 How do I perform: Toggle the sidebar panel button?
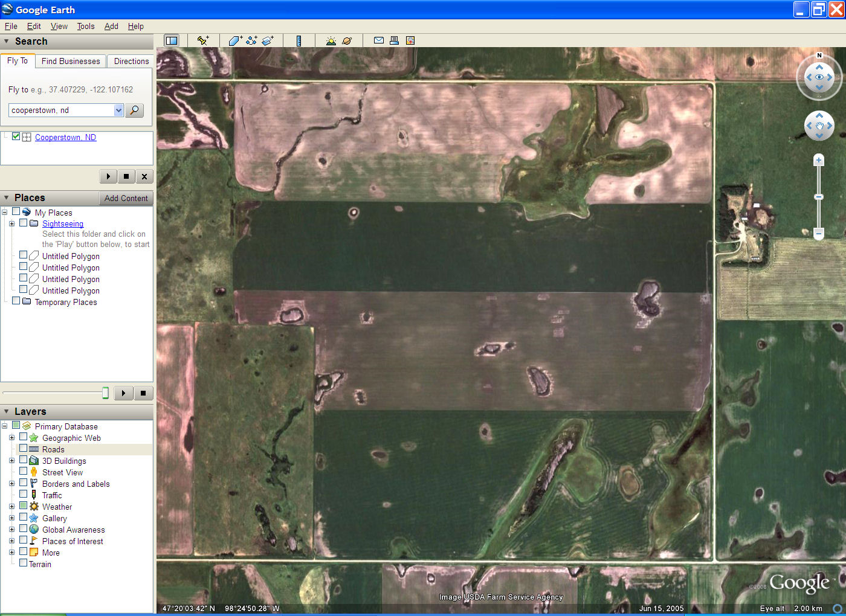(x=172, y=40)
